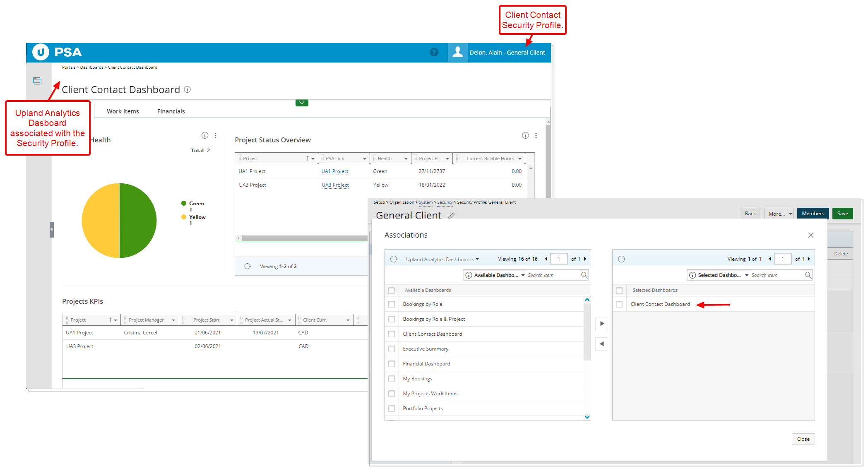This screenshot has height=471, width=868.
Task: Click System breadcrumb link
Action: (x=426, y=202)
